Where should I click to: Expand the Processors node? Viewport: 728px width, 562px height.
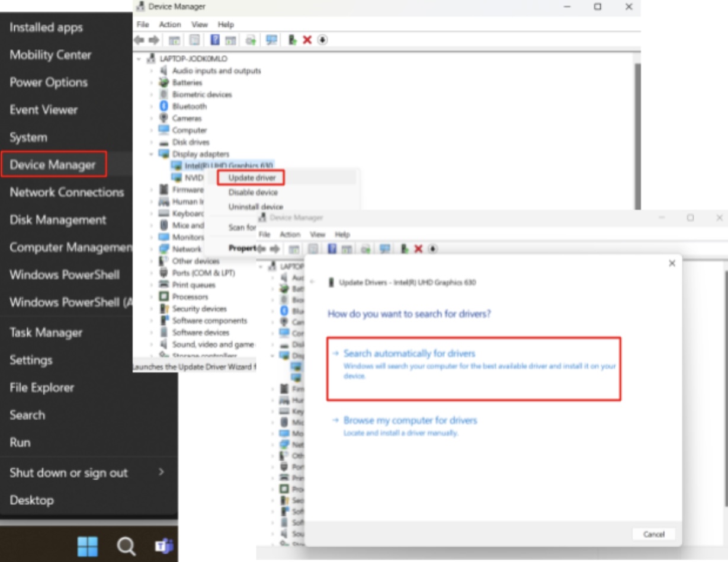pos(151,296)
